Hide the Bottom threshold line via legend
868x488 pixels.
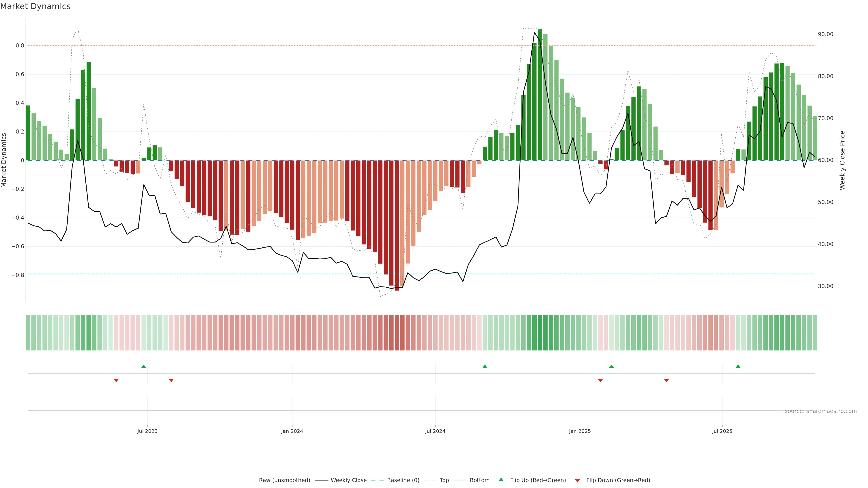(479, 480)
